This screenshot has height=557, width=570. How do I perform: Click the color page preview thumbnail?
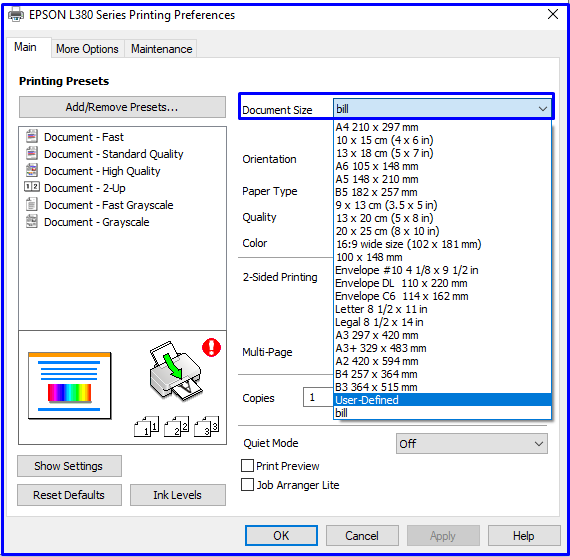point(70,386)
